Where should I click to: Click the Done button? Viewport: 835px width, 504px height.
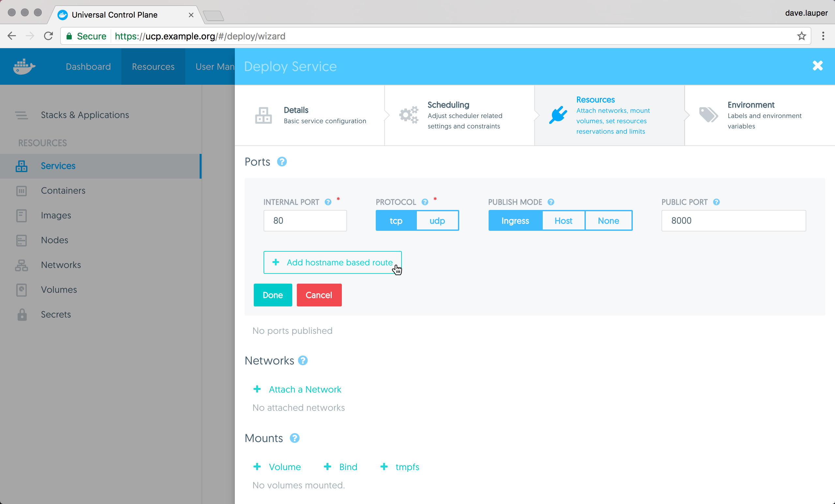[x=272, y=295]
